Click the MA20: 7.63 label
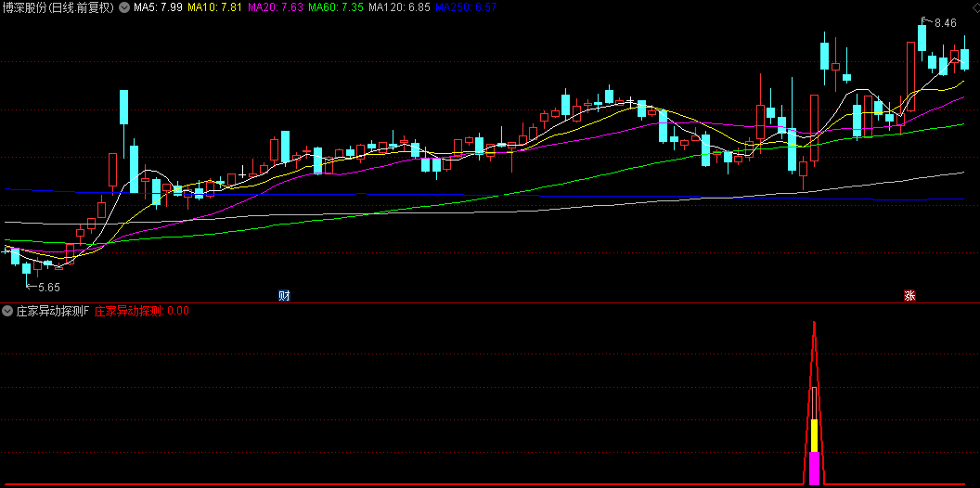Screen dimensions: 980x488 [x=276, y=7]
